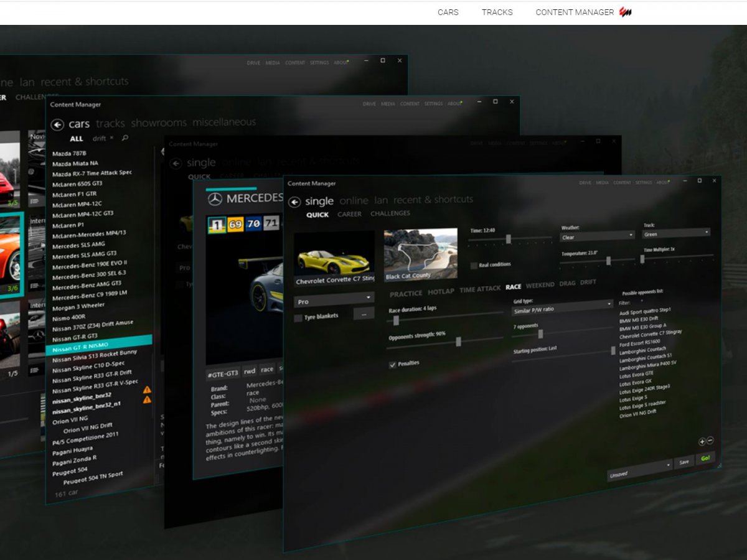Open CAREER sub-tab in front window
This screenshot has height=560, width=747.
pyautogui.click(x=349, y=214)
